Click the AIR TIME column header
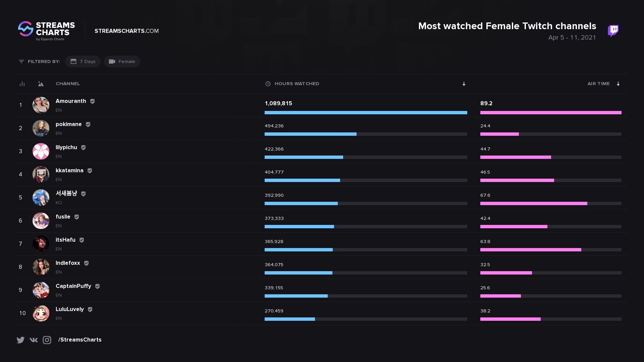 598,84
